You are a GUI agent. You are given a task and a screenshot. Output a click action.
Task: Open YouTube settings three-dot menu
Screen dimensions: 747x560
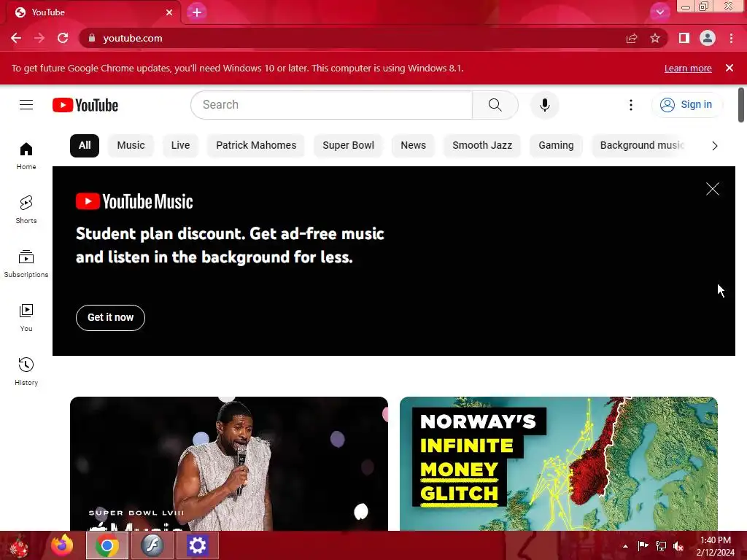(x=631, y=105)
